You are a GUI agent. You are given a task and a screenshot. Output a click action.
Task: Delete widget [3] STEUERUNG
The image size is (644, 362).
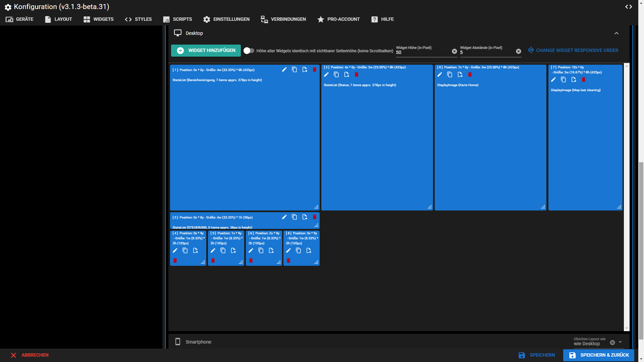pyautogui.click(x=314, y=217)
